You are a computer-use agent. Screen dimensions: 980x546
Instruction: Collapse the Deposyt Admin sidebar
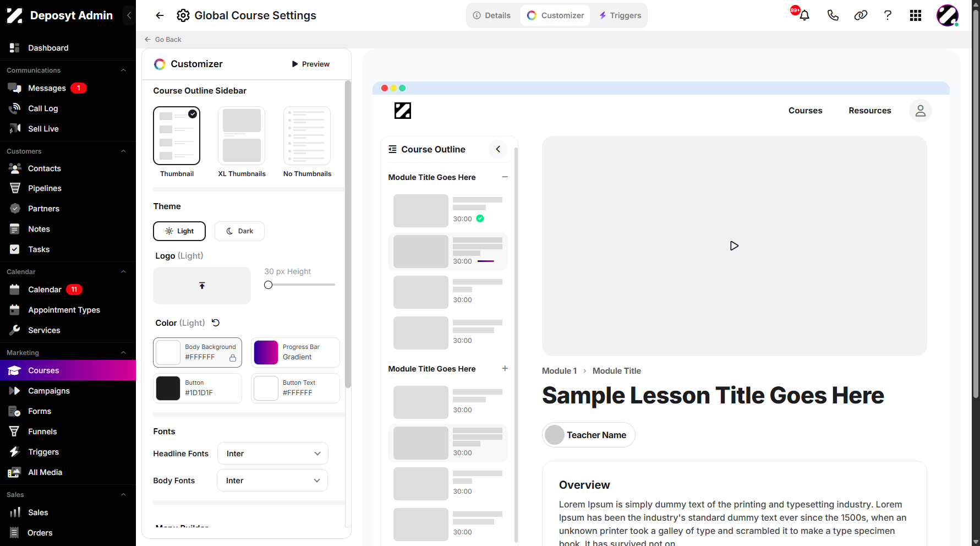[129, 15]
